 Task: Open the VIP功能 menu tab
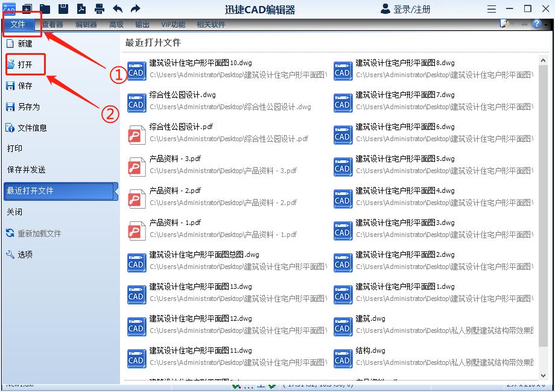[x=172, y=24]
